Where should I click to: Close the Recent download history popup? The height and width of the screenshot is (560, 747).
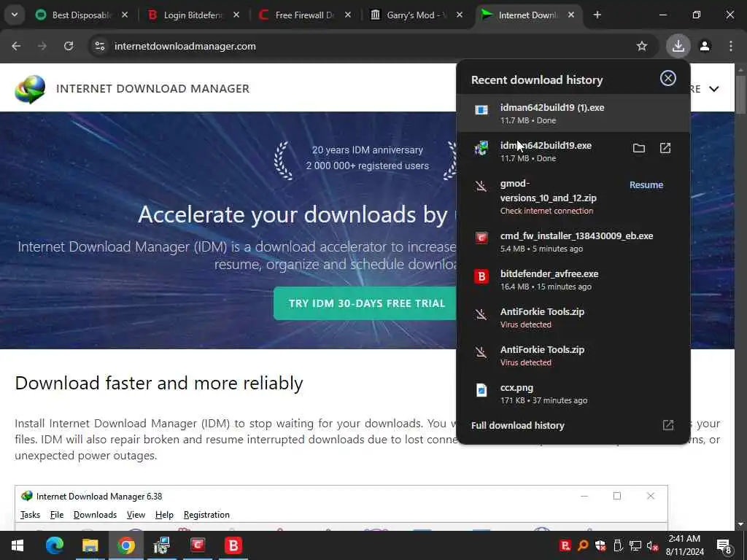point(668,78)
